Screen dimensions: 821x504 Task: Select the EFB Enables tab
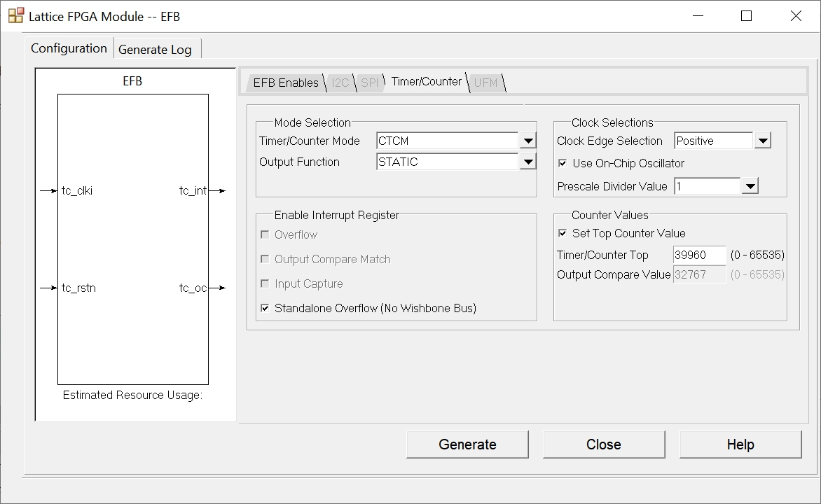286,83
